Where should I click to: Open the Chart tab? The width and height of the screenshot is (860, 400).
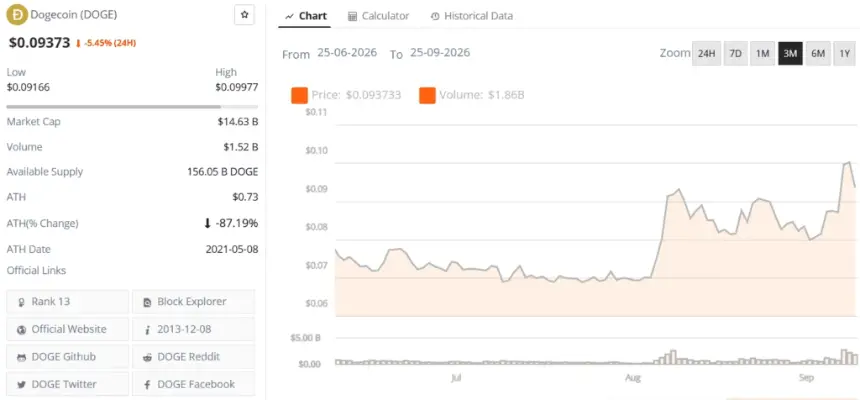(x=306, y=16)
